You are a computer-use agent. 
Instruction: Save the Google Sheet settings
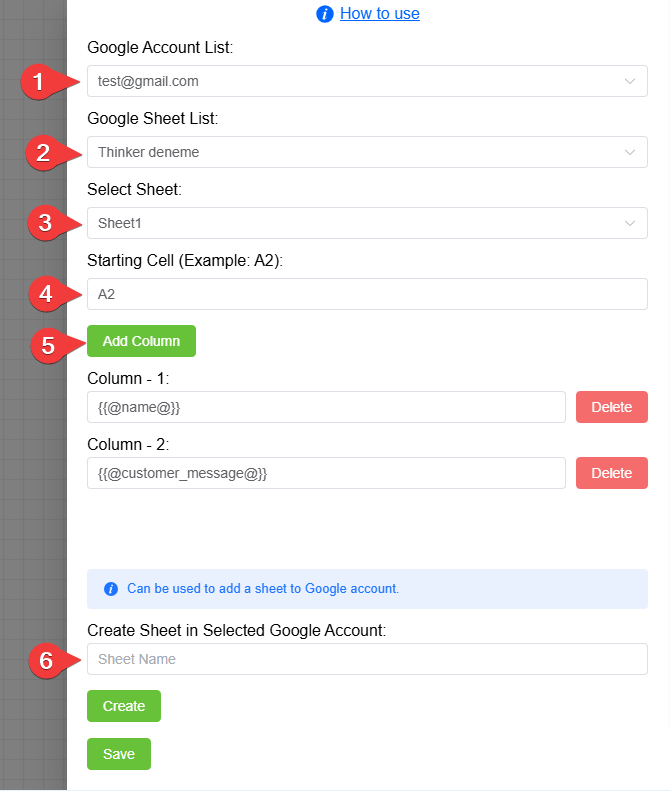click(119, 754)
